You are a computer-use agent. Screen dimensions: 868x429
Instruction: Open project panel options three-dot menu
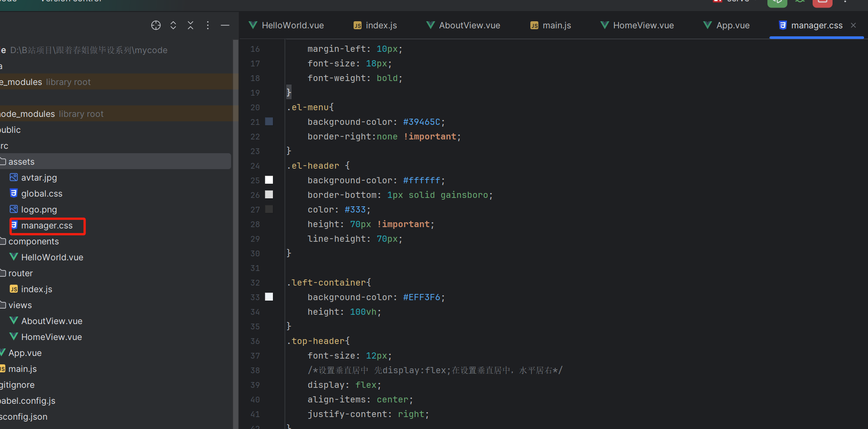pyautogui.click(x=208, y=25)
